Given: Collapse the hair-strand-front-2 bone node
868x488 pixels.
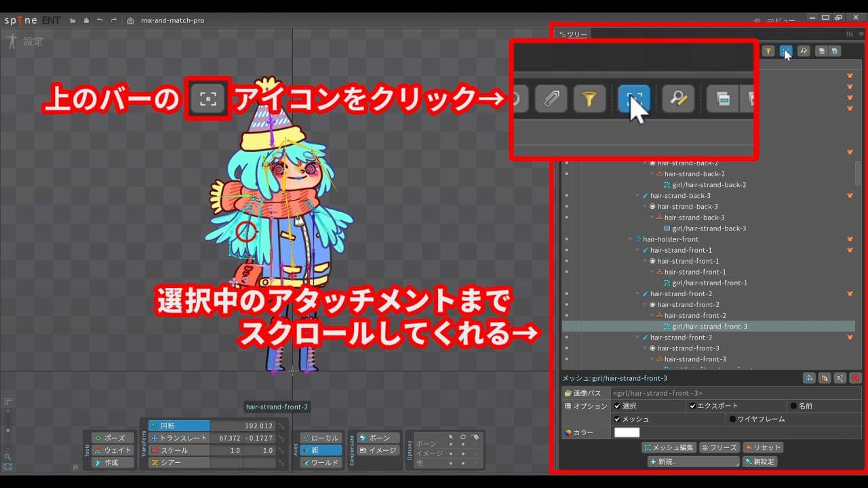Looking at the screenshot, I should point(637,293).
